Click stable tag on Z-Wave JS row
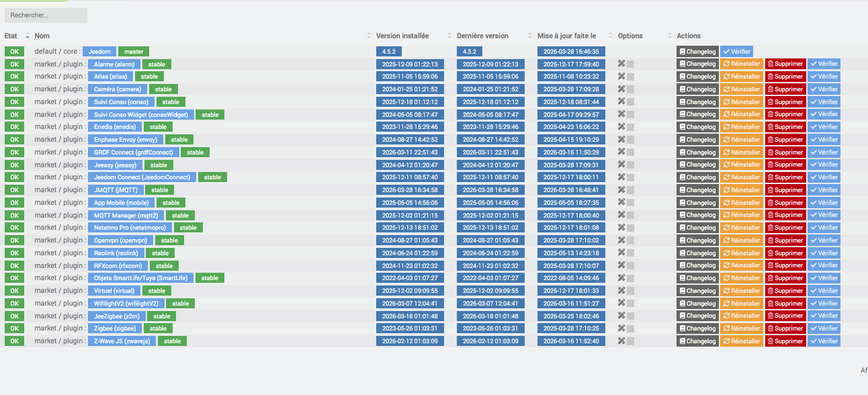 [173, 341]
